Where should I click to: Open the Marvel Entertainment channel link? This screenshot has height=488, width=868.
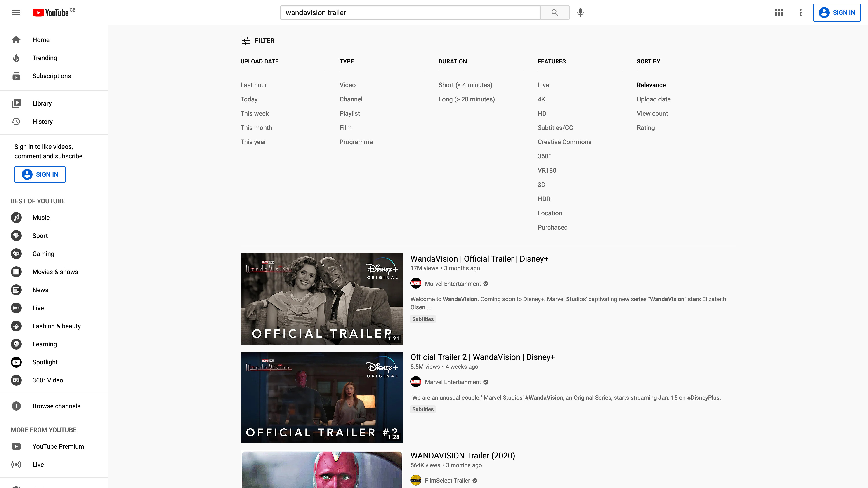[453, 284]
